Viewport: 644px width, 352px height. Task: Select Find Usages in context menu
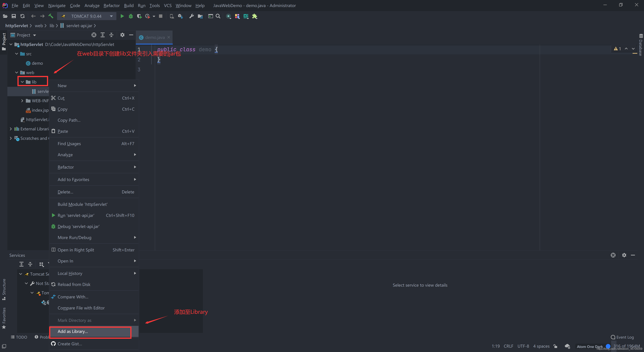[x=94, y=144]
